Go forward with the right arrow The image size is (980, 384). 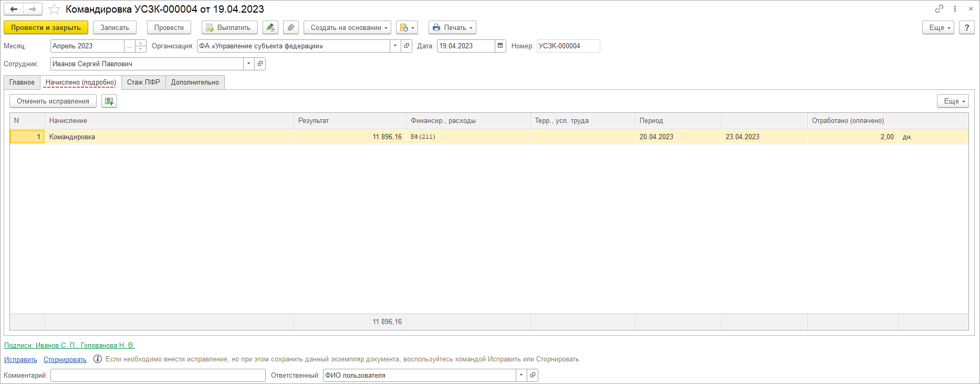coord(33,9)
